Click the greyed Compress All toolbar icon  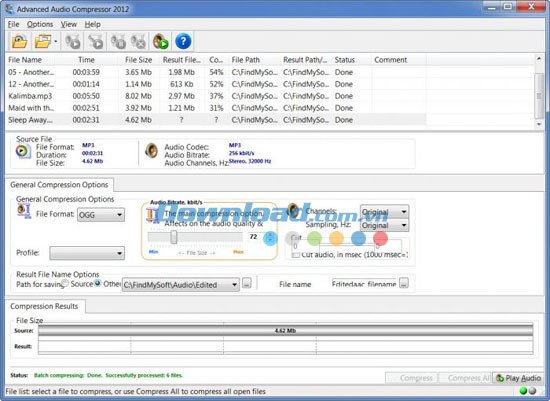[95, 41]
